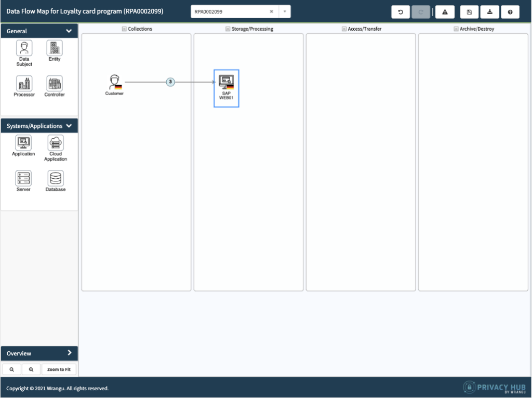Open the help question mark button
Screen dimensions: 532x398
pyautogui.click(x=510, y=12)
